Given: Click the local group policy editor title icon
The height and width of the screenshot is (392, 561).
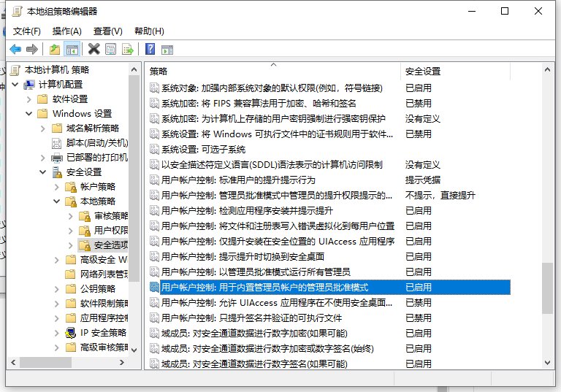Looking at the screenshot, I should point(17,12).
